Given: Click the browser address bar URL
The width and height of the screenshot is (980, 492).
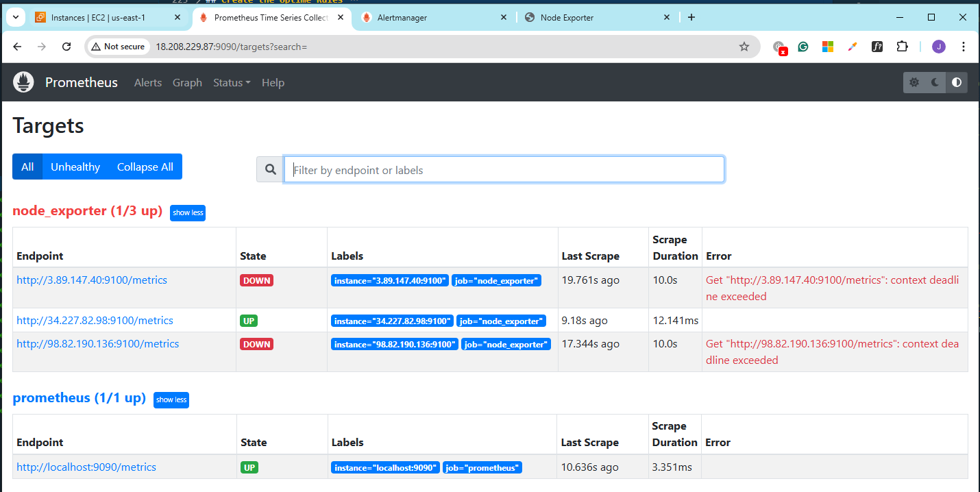Looking at the screenshot, I should coord(232,47).
